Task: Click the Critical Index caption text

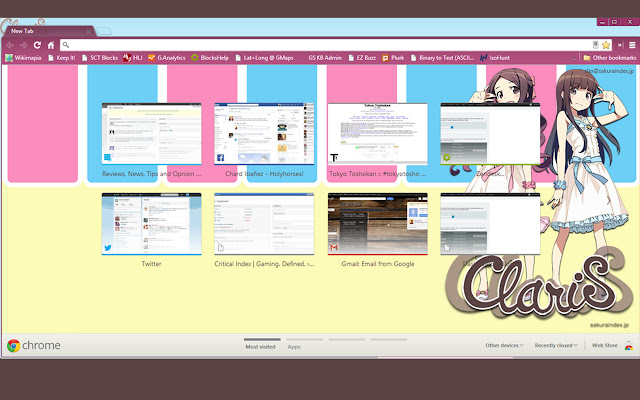Action: (x=264, y=264)
